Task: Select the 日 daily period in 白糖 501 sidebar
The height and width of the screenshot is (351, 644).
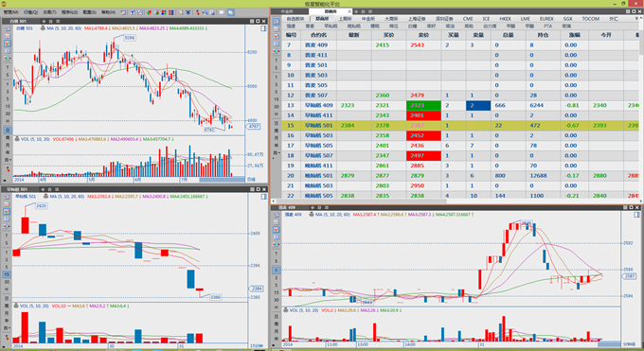Action: click(x=8, y=131)
